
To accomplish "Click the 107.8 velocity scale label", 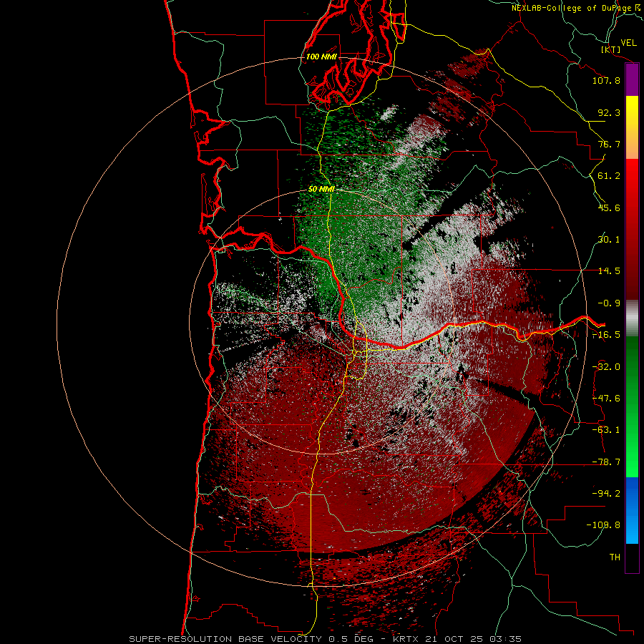I will click(606, 80).
